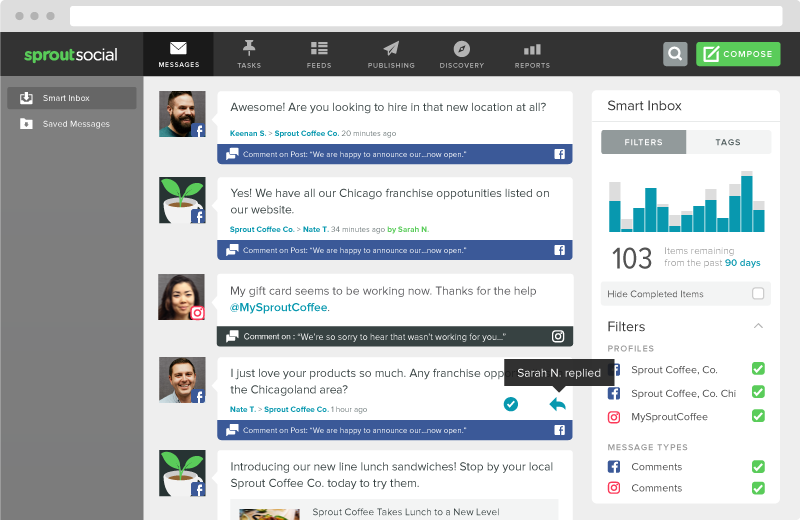Click the @MySproutCoffee mention
This screenshot has width=800, height=520.
tap(279, 307)
